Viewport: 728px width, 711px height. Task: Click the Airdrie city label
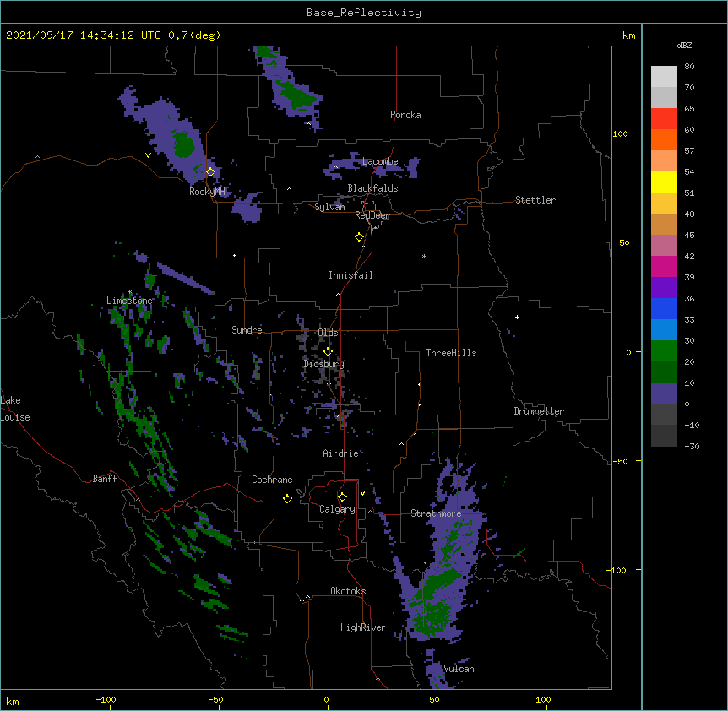click(341, 453)
